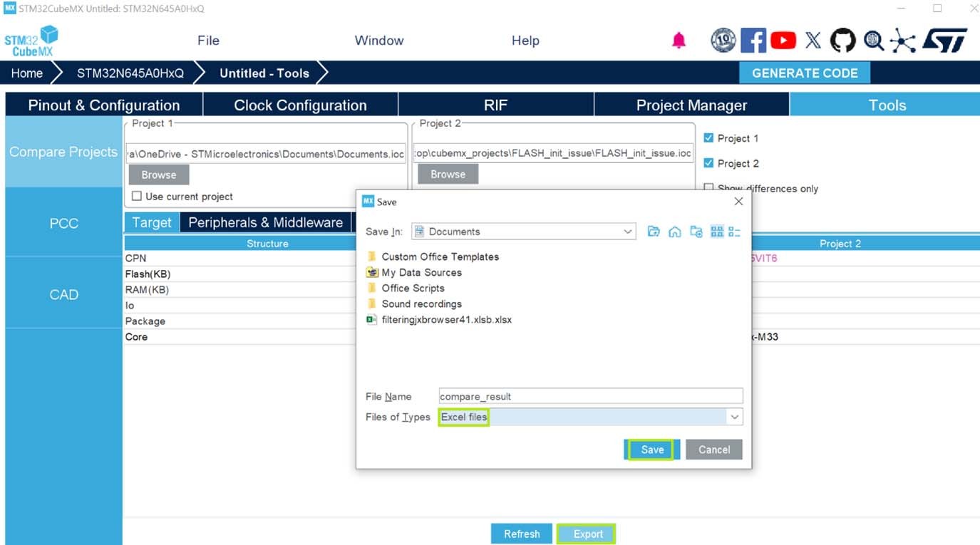Click the RAM(KB) row label

pos(147,289)
